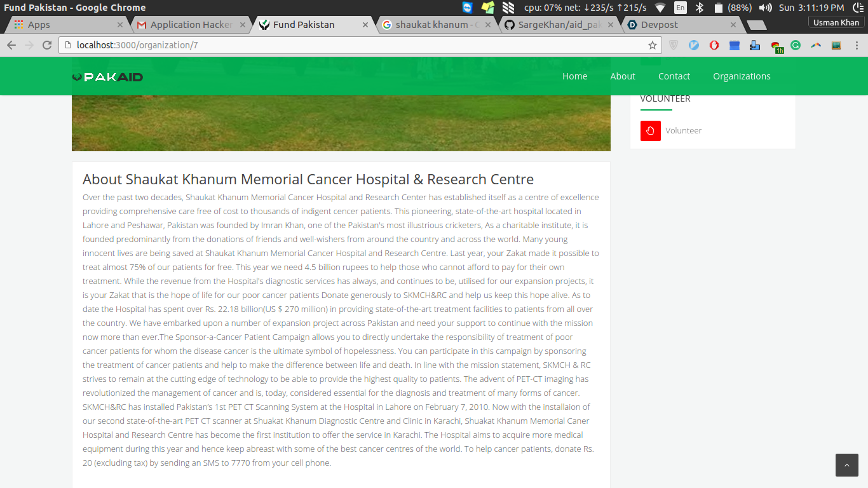
Task: Click the Volunteer link text
Action: 684,131
